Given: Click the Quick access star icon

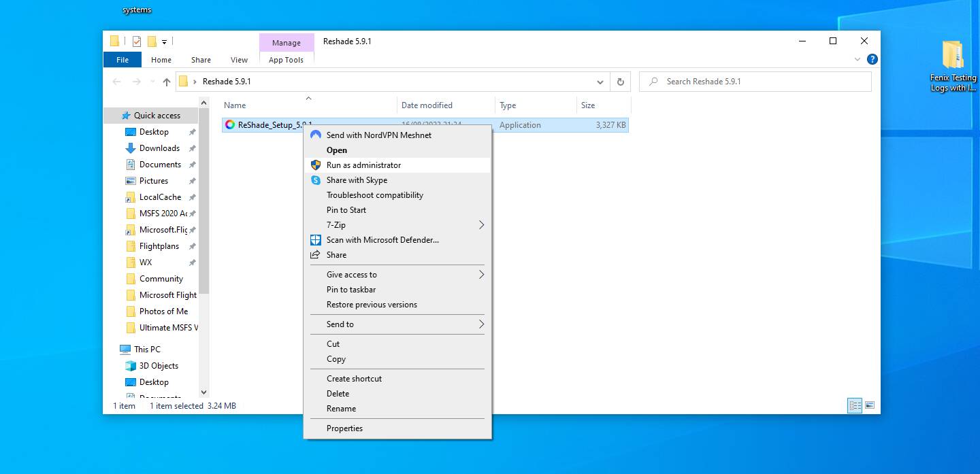Looking at the screenshot, I should (126, 116).
